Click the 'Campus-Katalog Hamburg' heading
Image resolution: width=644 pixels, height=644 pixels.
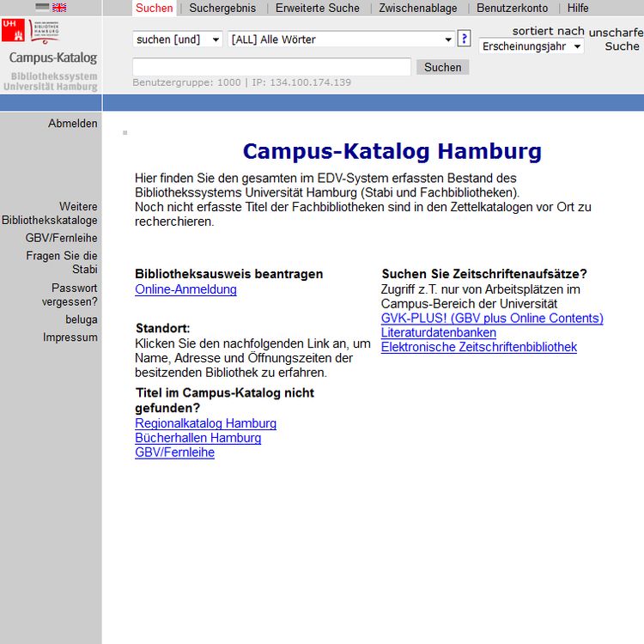point(392,151)
